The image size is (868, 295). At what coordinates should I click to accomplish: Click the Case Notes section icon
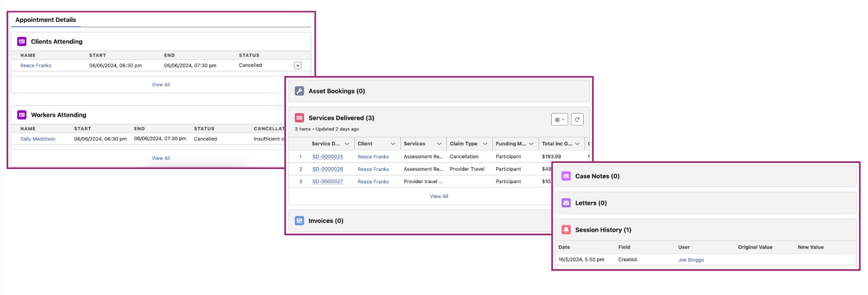click(566, 176)
